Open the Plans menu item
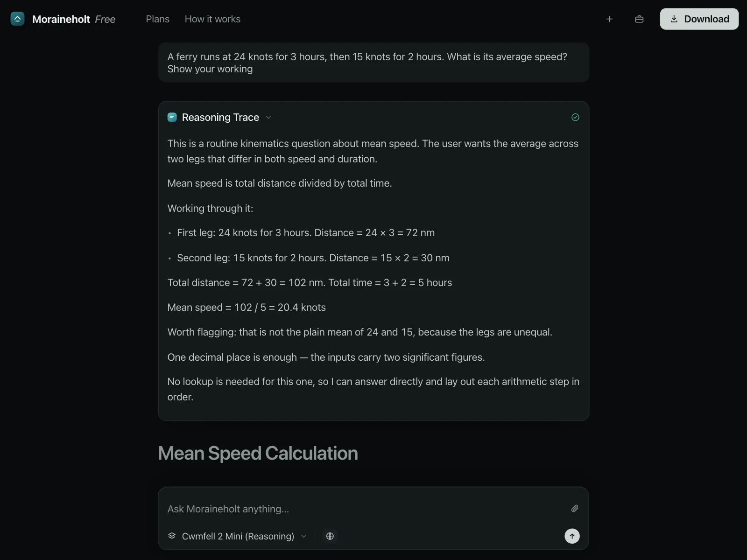The height and width of the screenshot is (560, 747). click(x=157, y=19)
